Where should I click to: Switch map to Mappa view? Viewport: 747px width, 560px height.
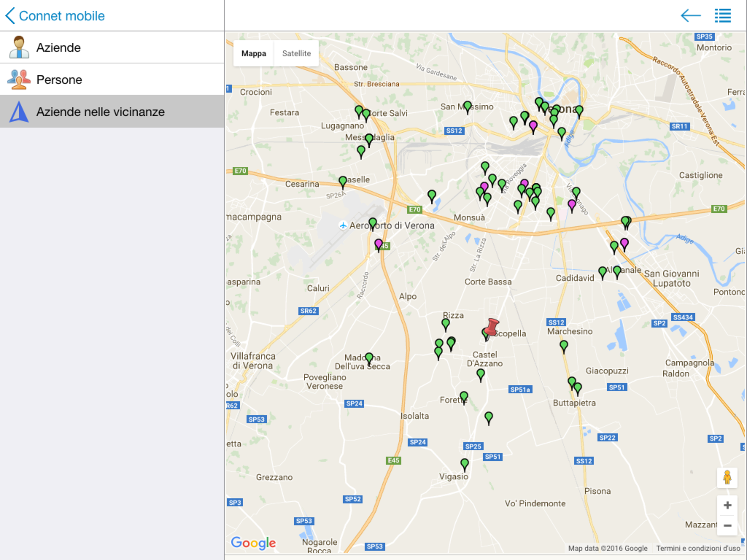pos(254,53)
